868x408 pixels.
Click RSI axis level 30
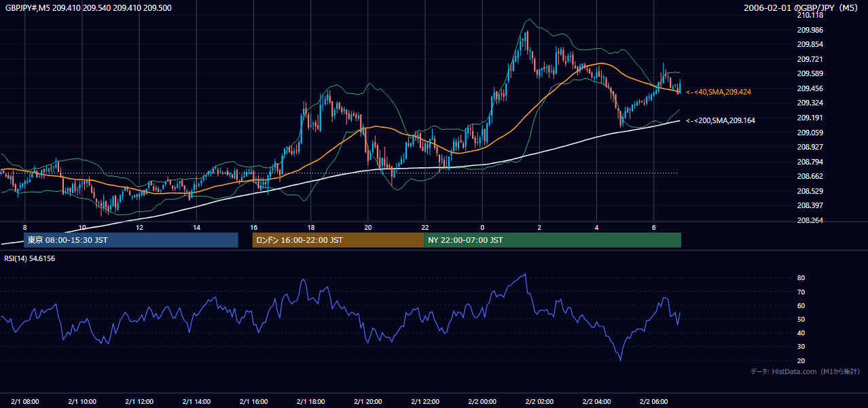coord(801,347)
